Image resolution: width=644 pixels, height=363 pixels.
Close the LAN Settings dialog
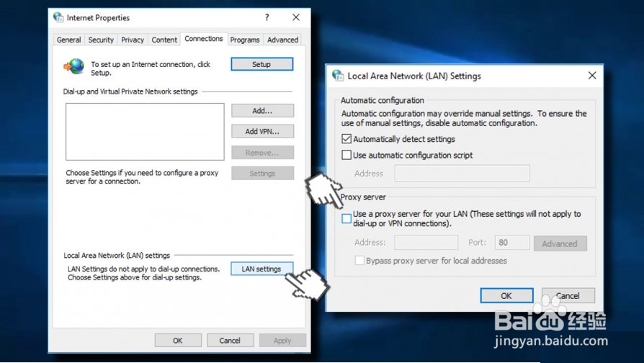[x=592, y=76]
